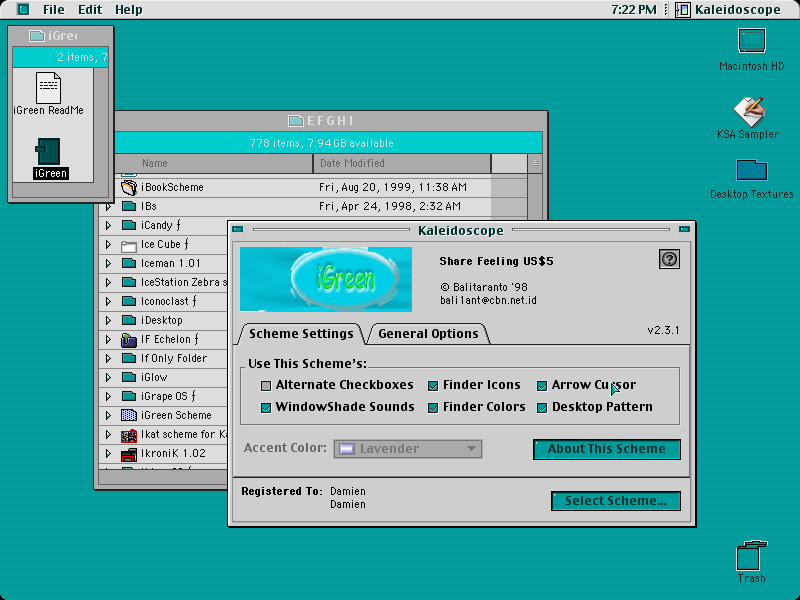
Task: Expand the iCandy ƒ disclosure triangle
Action: [108, 226]
